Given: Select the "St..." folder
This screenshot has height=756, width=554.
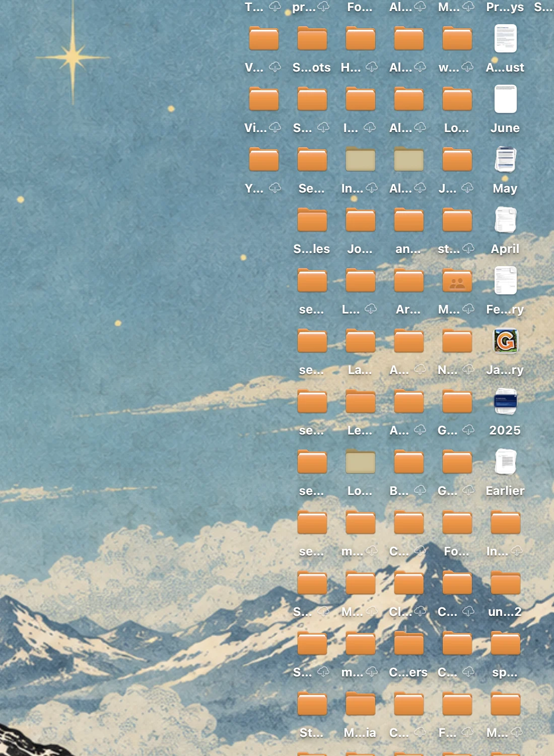Looking at the screenshot, I should (312, 705).
